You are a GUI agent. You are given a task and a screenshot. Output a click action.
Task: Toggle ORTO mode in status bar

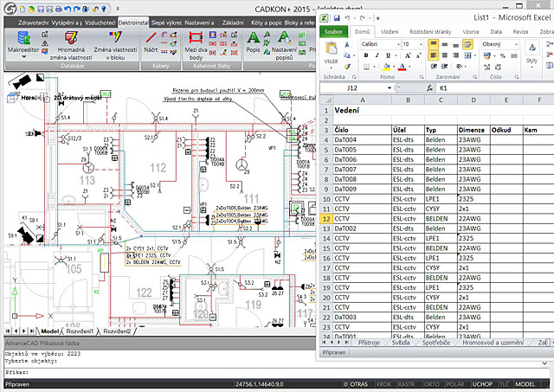[432, 384]
